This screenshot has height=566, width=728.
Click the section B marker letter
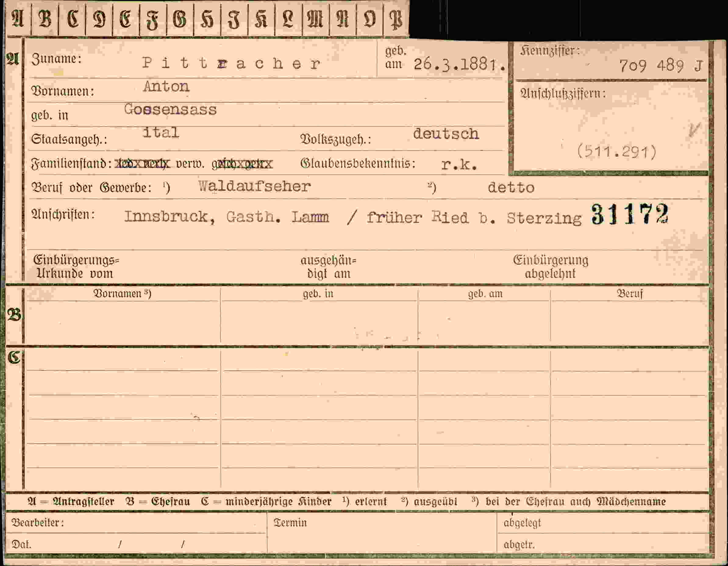tap(14, 314)
